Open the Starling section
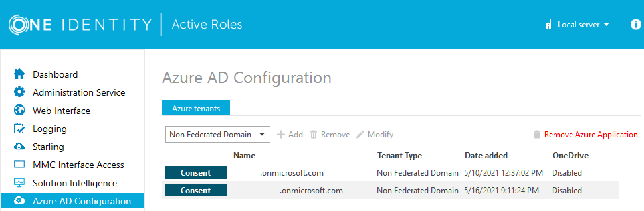 [x=48, y=147]
